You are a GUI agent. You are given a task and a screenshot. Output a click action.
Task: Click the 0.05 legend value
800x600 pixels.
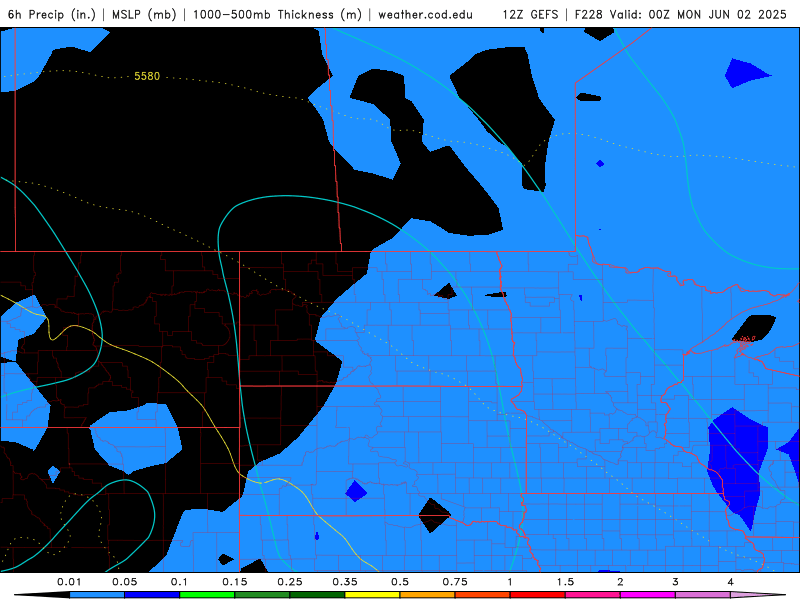[124, 582]
